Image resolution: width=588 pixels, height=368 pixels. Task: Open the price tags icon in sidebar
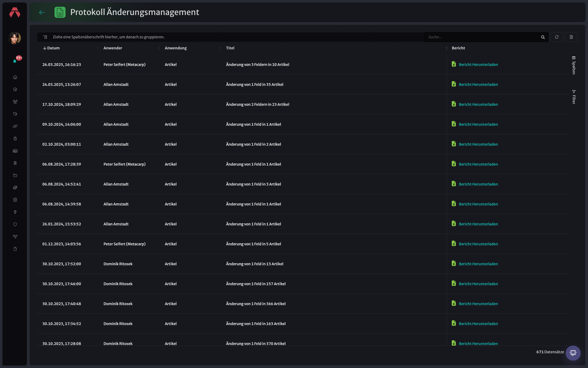tap(15, 114)
